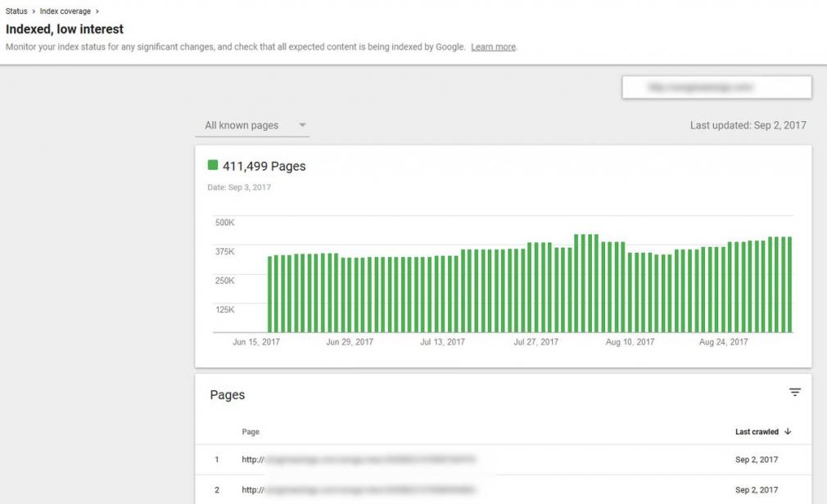Click the Jun 15, 2017 axis label

[x=255, y=342]
